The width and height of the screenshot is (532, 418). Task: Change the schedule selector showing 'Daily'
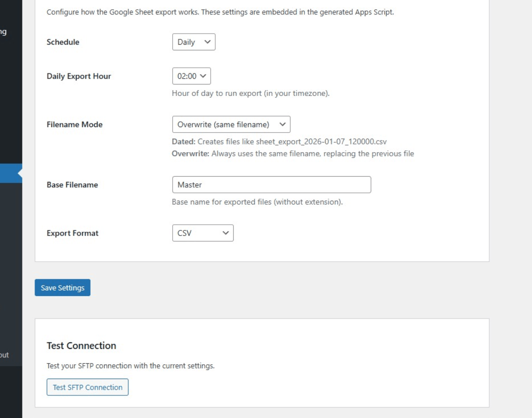(x=193, y=42)
